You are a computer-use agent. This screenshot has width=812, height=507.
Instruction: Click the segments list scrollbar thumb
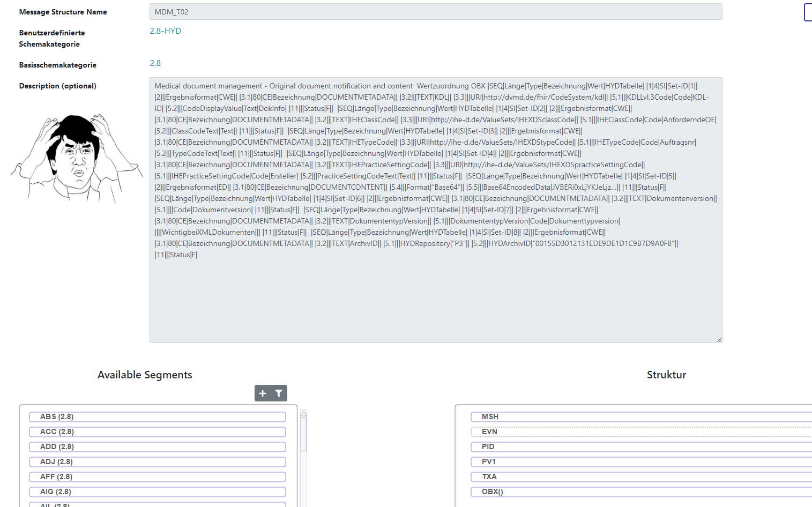coord(303,434)
